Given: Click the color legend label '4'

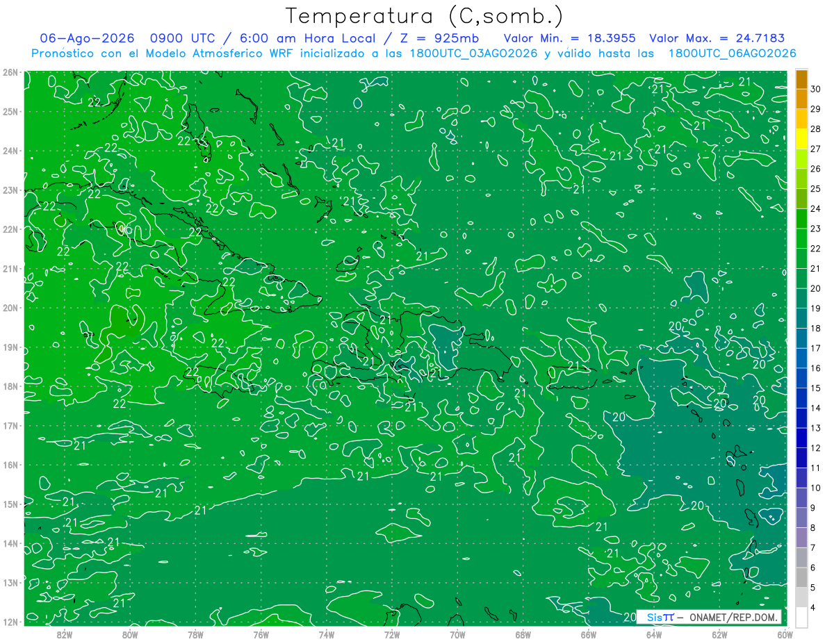Looking at the screenshot, I should [x=813, y=607].
